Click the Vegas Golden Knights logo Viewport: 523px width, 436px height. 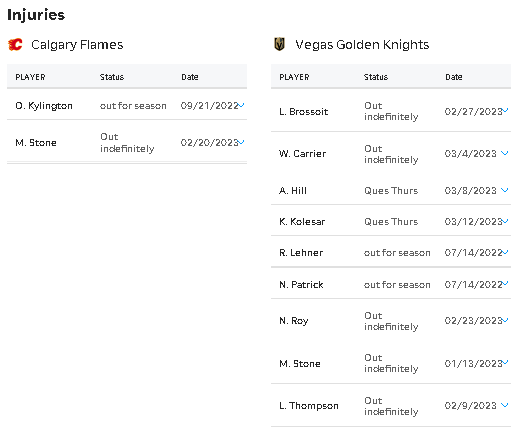pos(280,44)
